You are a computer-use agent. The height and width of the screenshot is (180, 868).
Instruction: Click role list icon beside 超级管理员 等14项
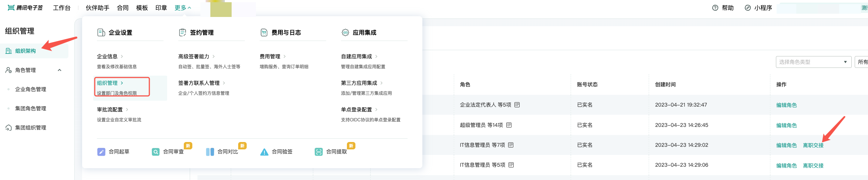coord(509,125)
